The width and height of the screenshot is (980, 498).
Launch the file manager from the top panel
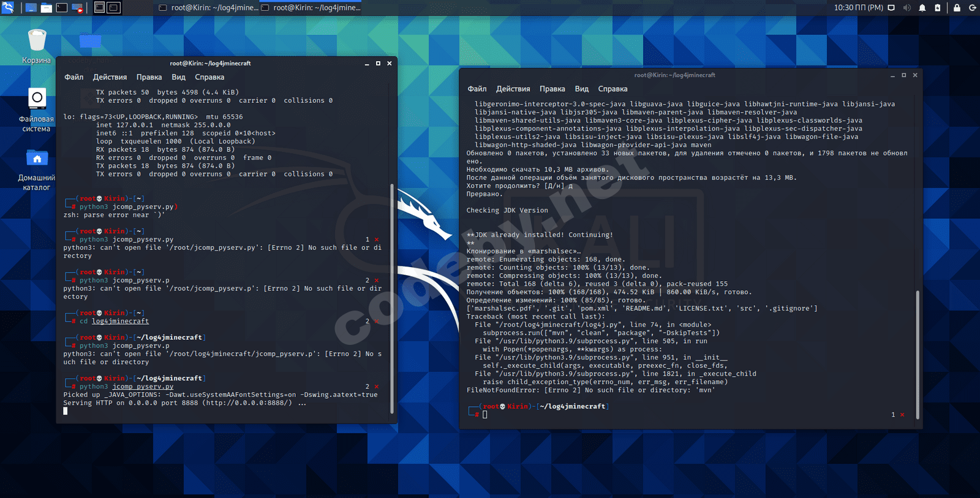(x=47, y=7)
